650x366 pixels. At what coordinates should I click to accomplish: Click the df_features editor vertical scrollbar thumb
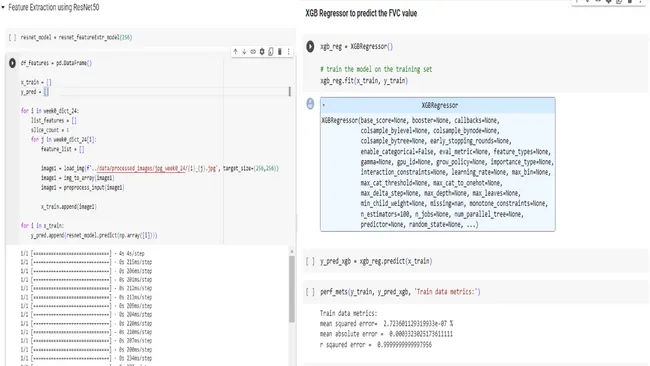[x=289, y=92]
